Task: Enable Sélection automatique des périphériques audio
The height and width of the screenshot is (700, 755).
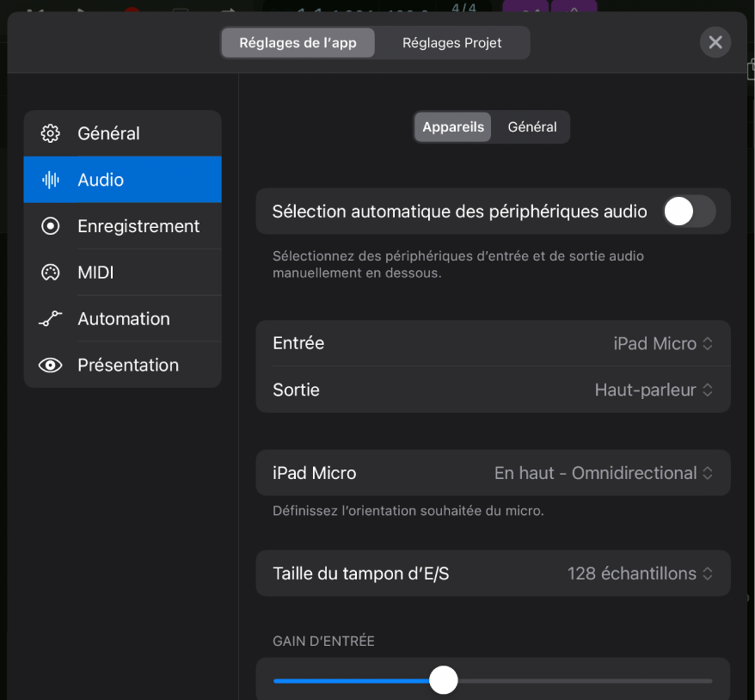Action: [x=689, y=212]
